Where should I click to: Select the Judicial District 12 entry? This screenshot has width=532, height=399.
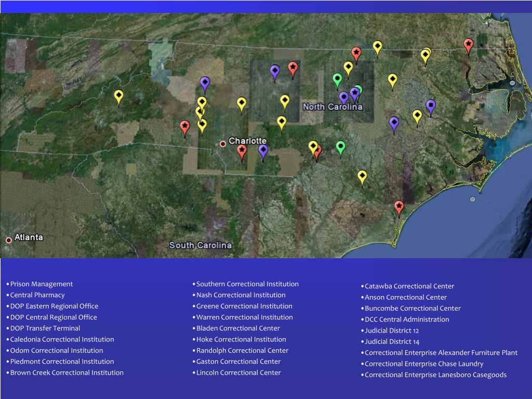click(x=392, y=330)
